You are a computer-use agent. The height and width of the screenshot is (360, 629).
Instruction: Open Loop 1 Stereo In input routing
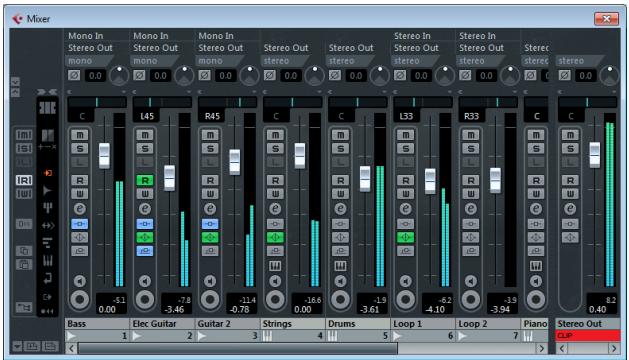[x=412, y=36]
